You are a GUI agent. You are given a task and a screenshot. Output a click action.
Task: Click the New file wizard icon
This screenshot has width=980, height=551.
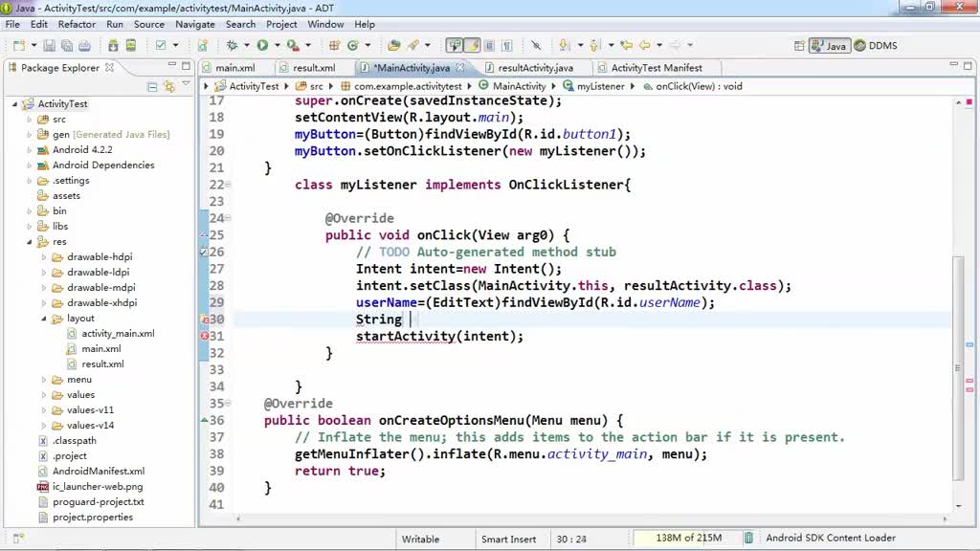click(x=19, y=46)
